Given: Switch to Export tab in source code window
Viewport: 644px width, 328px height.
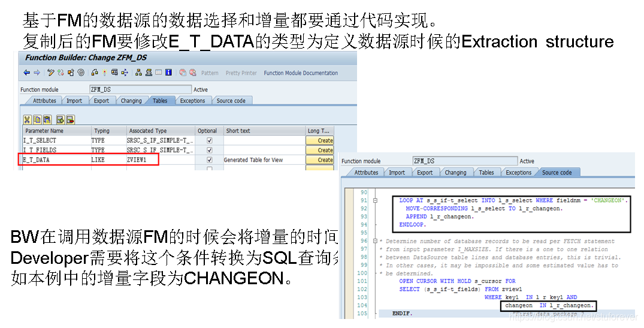Looking at the screenshot, I should [425, 173].
